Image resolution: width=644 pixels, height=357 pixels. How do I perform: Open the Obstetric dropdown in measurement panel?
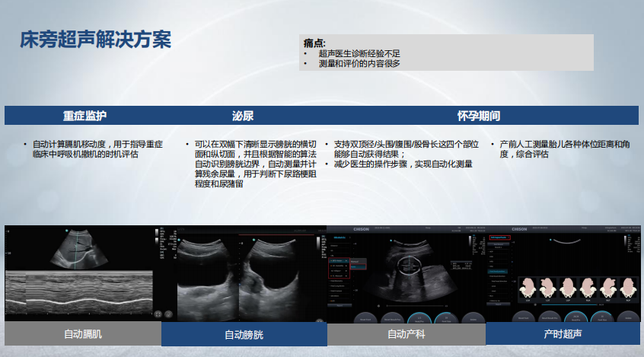[x=340, y=237]
